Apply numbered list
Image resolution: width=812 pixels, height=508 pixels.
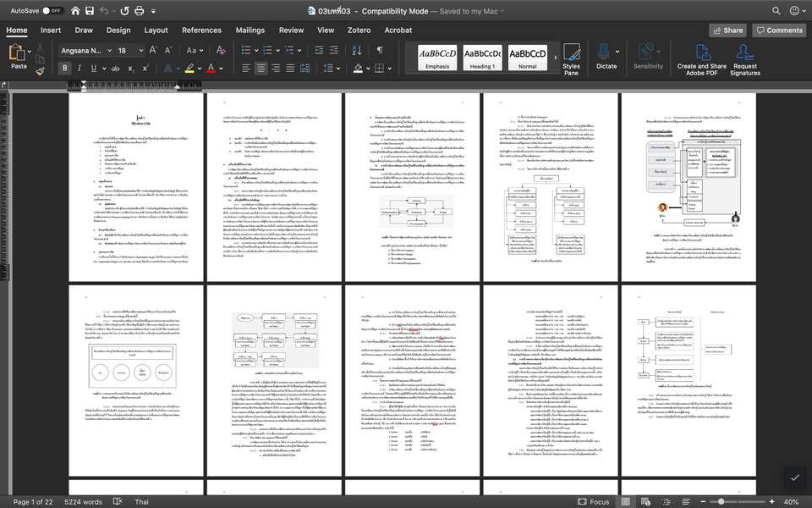coord(268,50)
